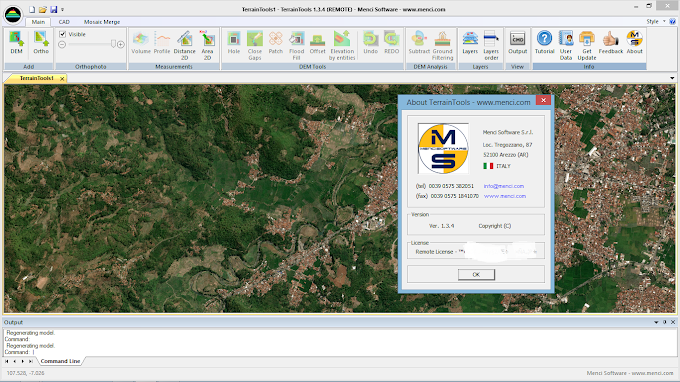Open the Output panel options dropdown
680x382 pixels.
pyautogui.click(x=656, y=322)
